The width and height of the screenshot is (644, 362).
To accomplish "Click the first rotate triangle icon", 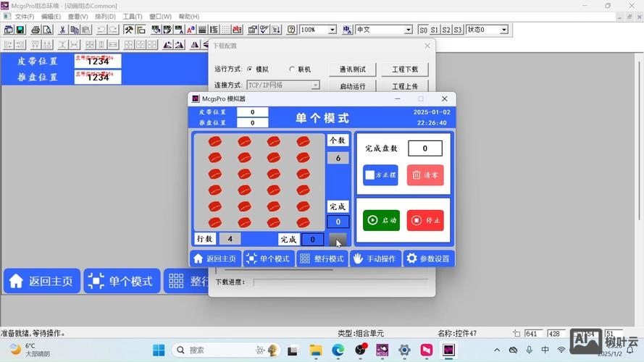I will point(167,45).
